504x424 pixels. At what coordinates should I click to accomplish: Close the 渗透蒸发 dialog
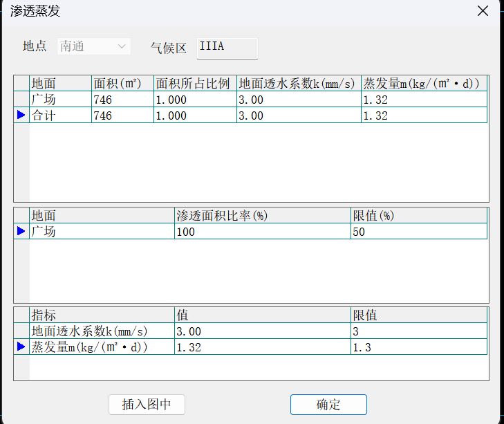(x=483, y=10)
